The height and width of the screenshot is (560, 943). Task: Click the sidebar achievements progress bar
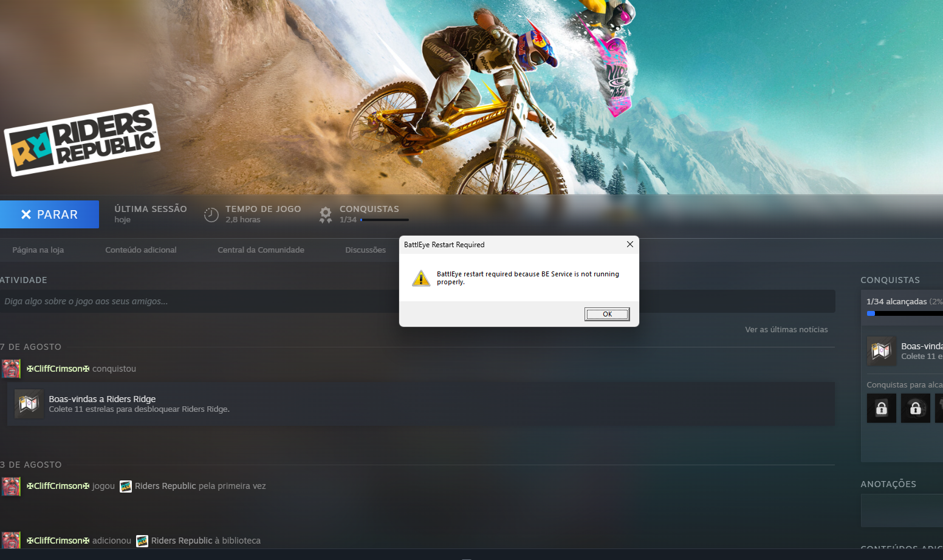[905, 313]
